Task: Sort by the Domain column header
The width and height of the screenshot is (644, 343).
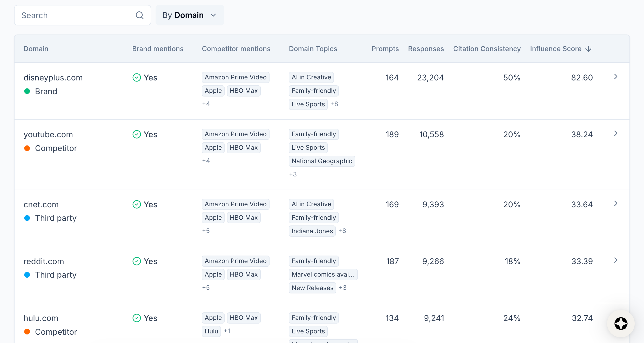Action: click(x=36, y=49)
